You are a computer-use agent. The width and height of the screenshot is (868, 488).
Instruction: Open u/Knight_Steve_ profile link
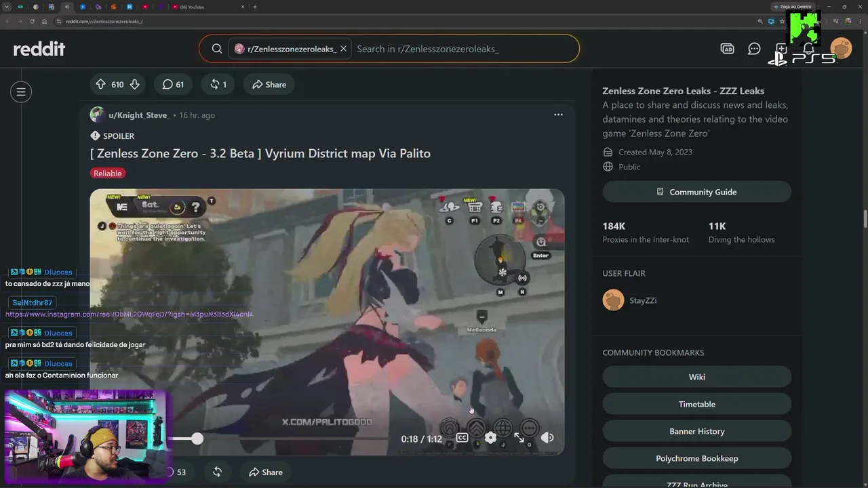[139, 115]
